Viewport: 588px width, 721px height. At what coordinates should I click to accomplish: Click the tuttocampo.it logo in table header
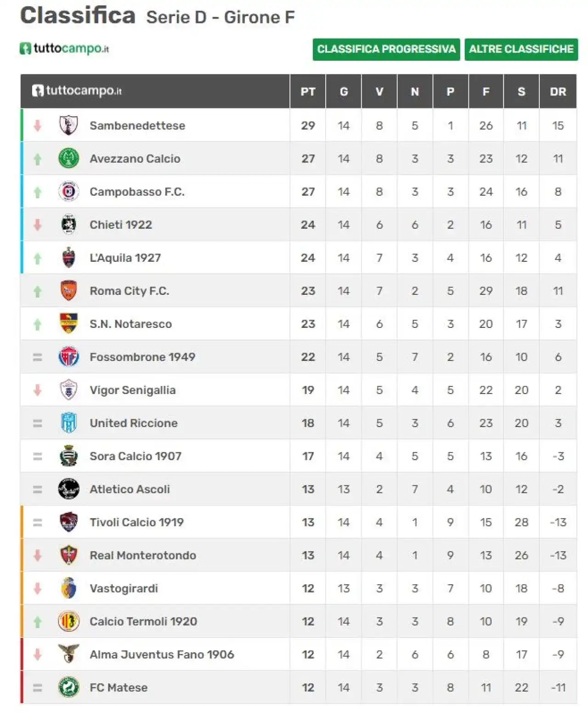(77, 90)
